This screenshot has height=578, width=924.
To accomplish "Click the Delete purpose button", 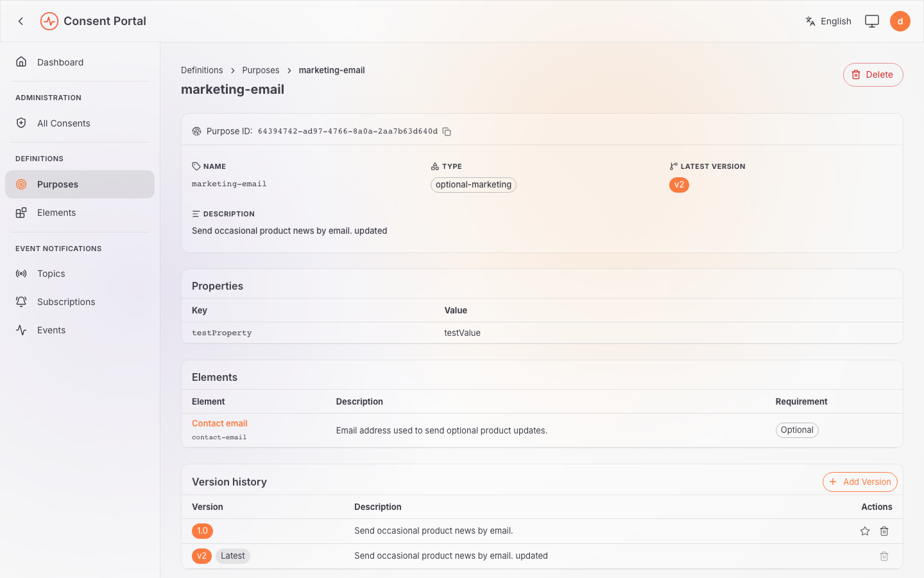I will (873, 74).
